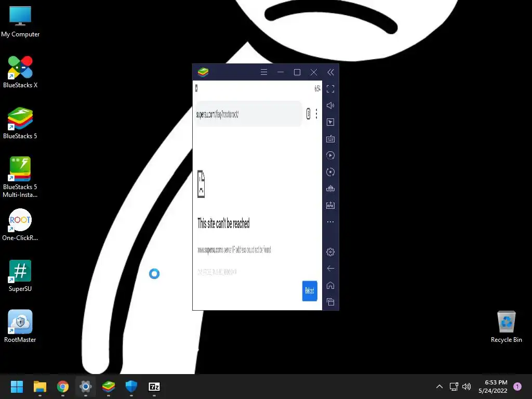Open 7-Zip from the taskbar
532x399 pixels.
(154, 387)
